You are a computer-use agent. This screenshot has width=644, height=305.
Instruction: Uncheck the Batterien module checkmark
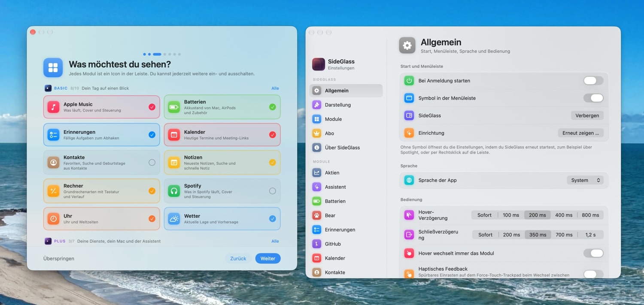point(273,107)
